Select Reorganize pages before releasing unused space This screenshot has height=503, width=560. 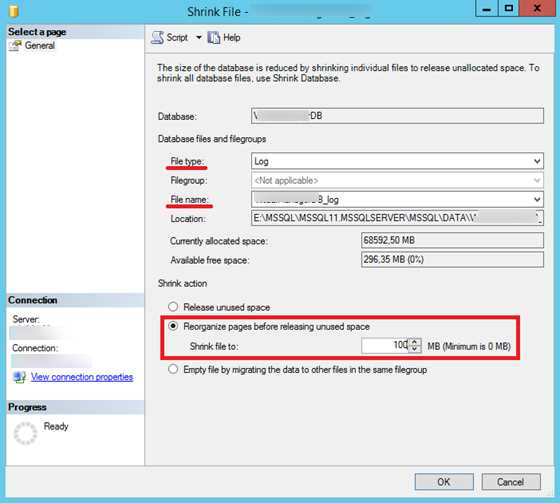(x=173, y=326)
